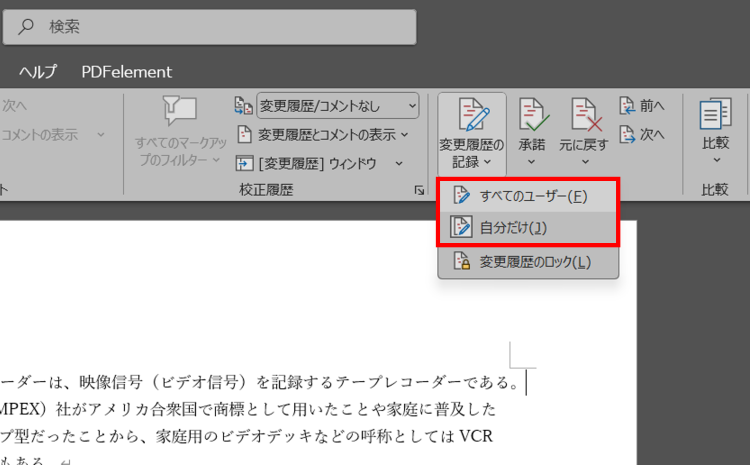Screen dimensions: 750x465
Task: Click the 元に戻す reject change icon
Action: click(x=586, y=114)
